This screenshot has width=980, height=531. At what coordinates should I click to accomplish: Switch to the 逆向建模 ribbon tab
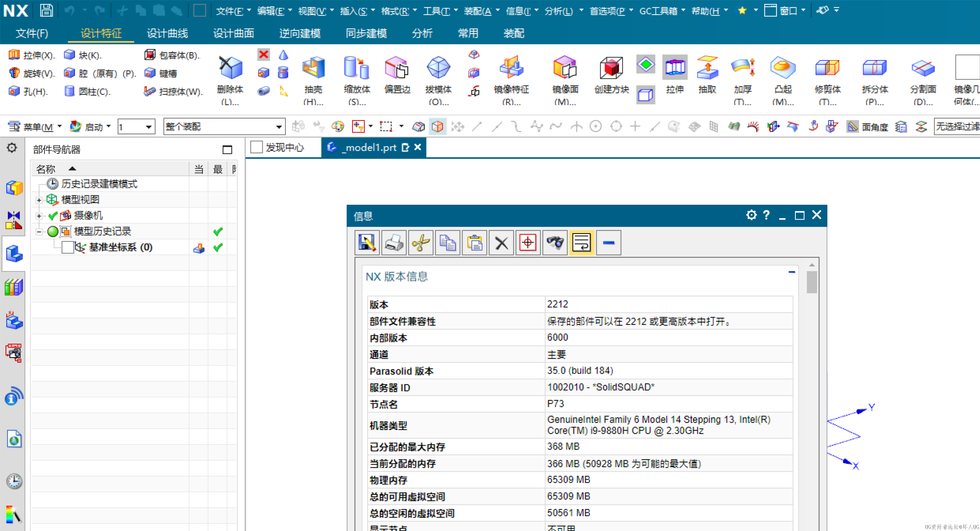pyautogui.click(x=300, y=33)
